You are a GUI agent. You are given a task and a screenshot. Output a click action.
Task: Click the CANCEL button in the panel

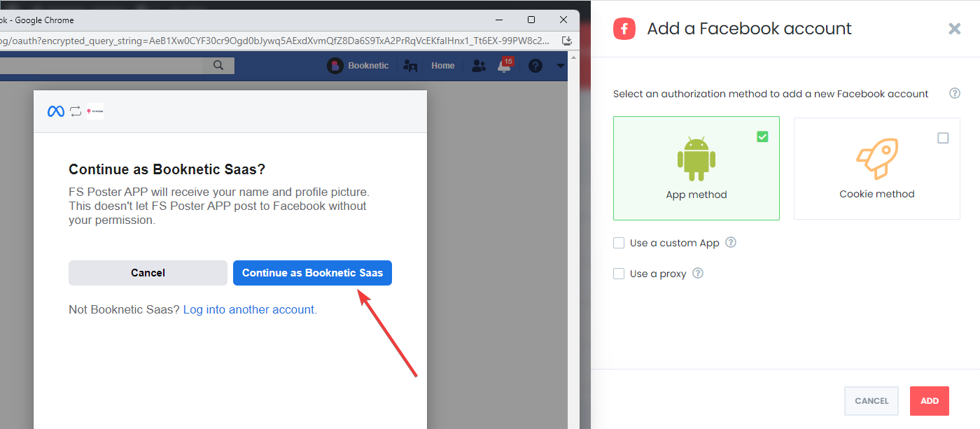[871, 401]
